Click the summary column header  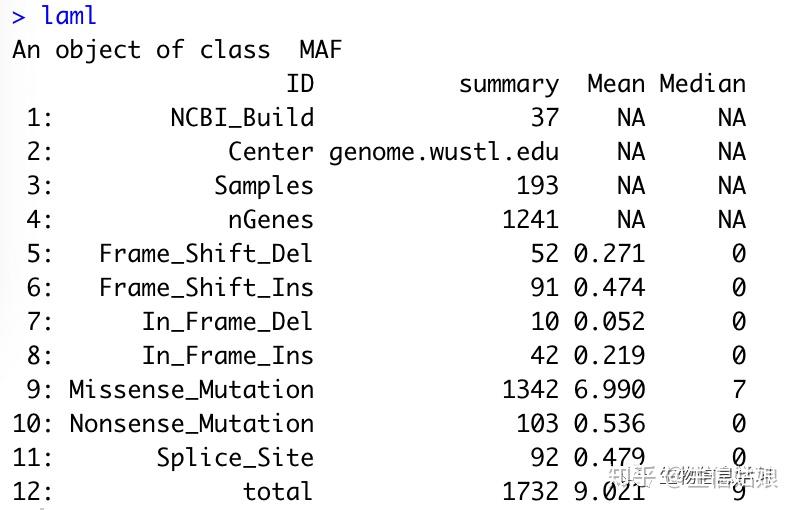click(x=508, y=84)
